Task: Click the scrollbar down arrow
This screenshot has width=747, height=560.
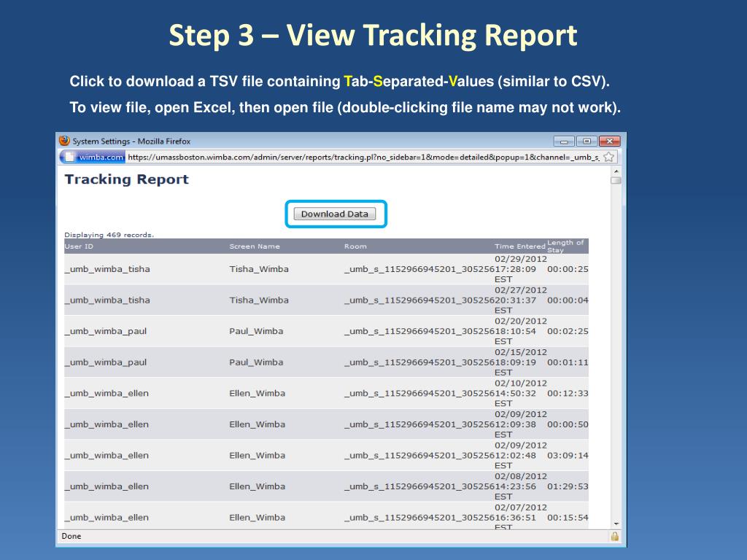Action: click(616, 524)
